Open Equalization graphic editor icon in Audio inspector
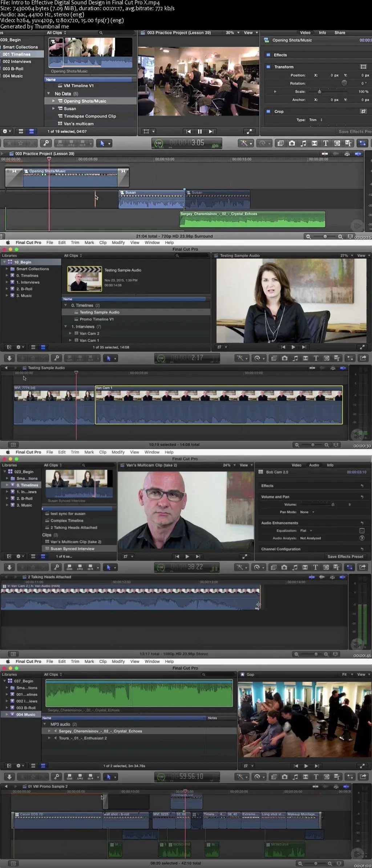This screenshot has height=868, width=372. [x=362, y=531]
